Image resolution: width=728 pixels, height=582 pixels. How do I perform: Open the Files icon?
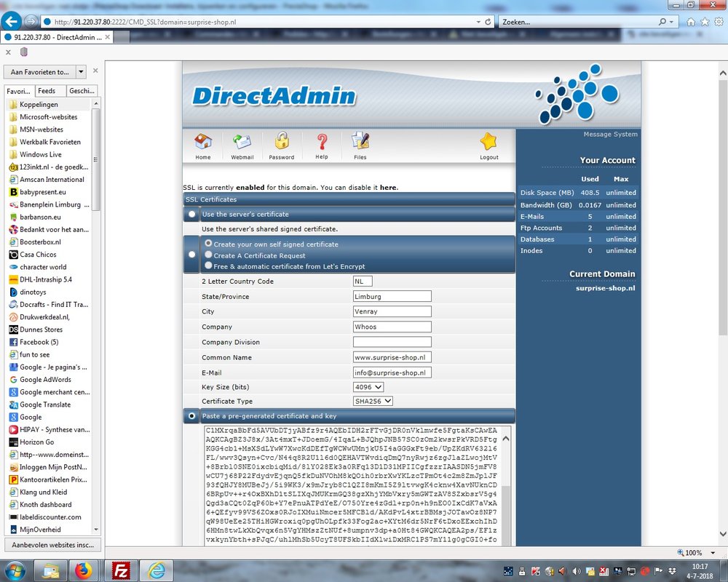click(360, 141)
